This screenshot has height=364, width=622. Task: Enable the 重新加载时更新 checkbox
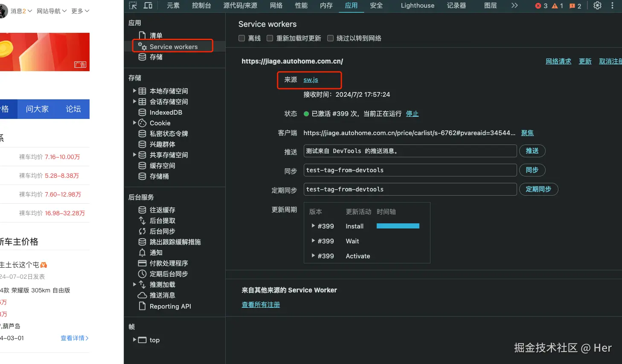point(270,38)
